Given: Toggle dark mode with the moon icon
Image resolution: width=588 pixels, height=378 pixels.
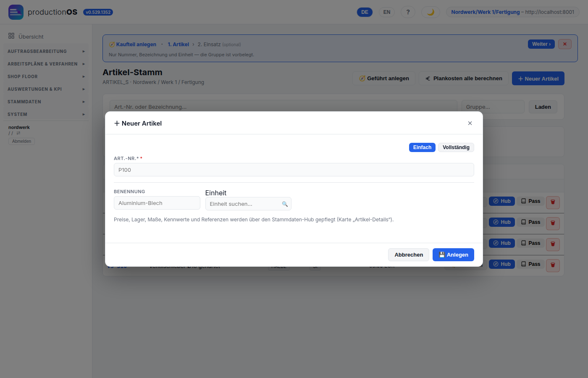Looking at the screenshot, I should point(430,12).
